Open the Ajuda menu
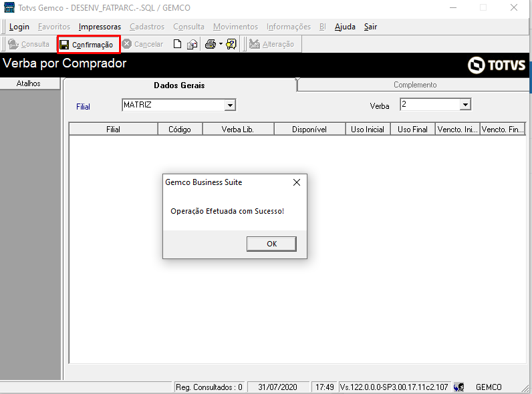532x394 pixels. point(345,27)
